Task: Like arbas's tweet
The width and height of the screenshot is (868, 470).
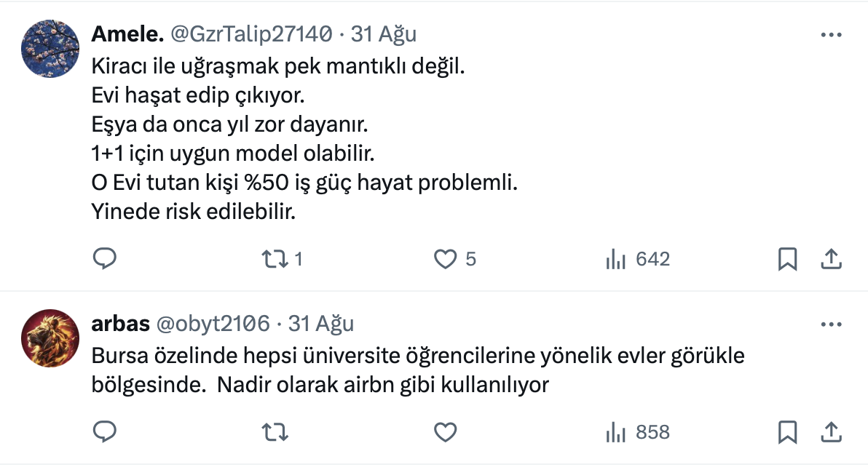Action: tap(445, 432)
